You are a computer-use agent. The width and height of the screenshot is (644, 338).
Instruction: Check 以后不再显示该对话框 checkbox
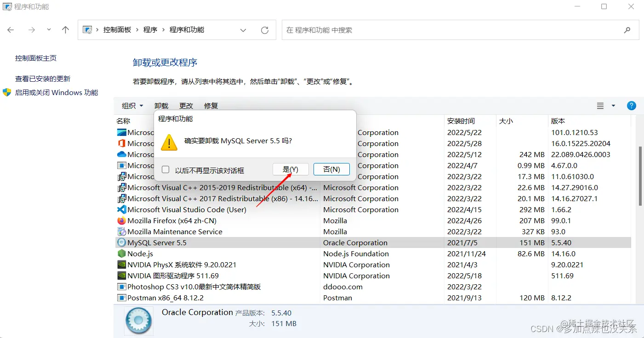165,169
